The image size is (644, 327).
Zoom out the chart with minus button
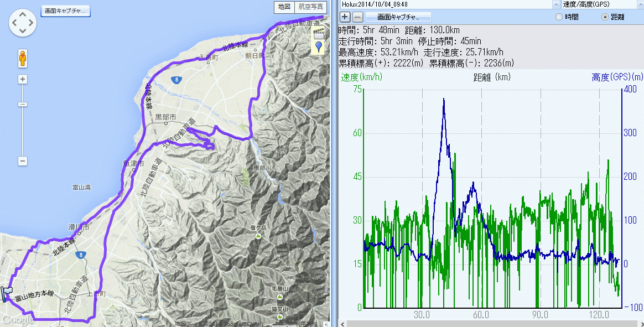pyautogui.click(x=358, y=17)
